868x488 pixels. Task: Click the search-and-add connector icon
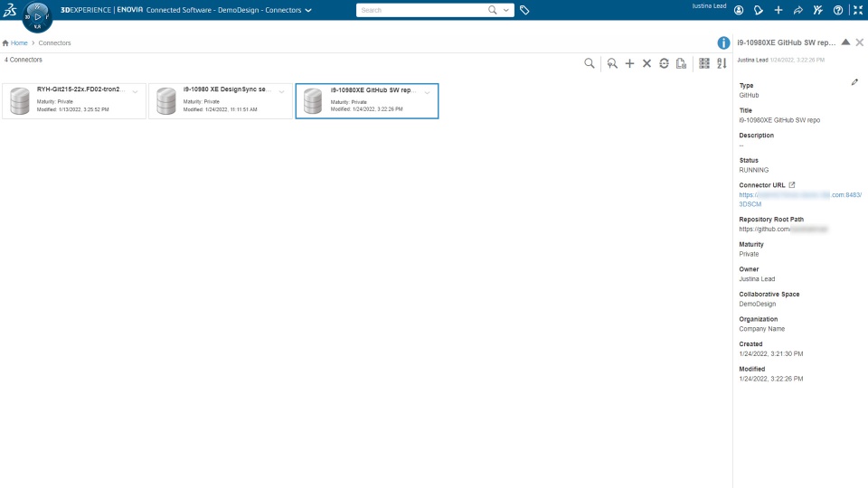point(612,63)
